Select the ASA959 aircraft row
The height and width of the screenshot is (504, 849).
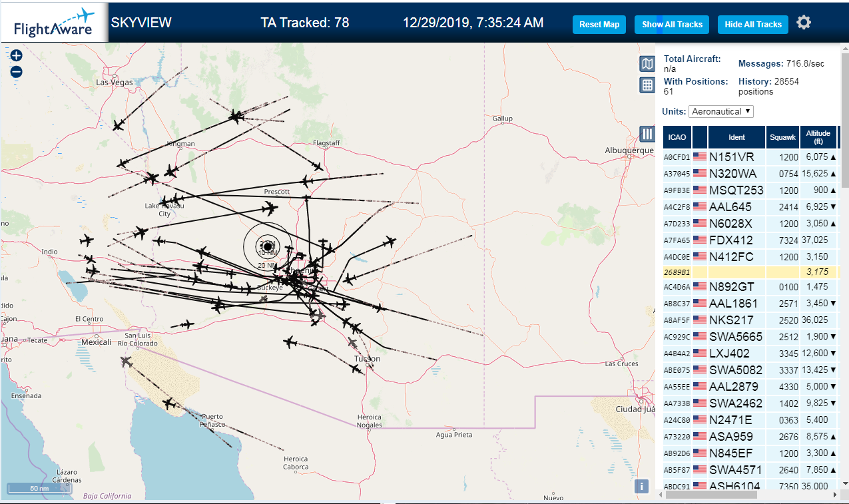(x=750, y=437)
